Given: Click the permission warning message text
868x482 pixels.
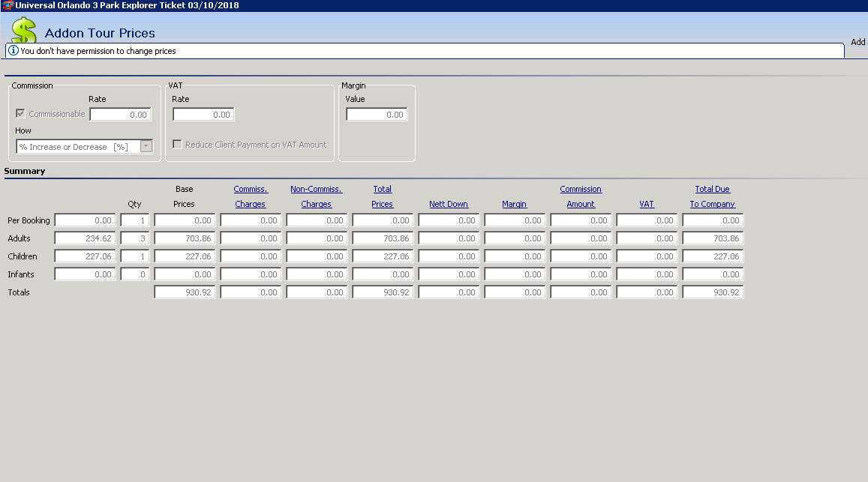Looking at the screenshot, I should 98,51.
